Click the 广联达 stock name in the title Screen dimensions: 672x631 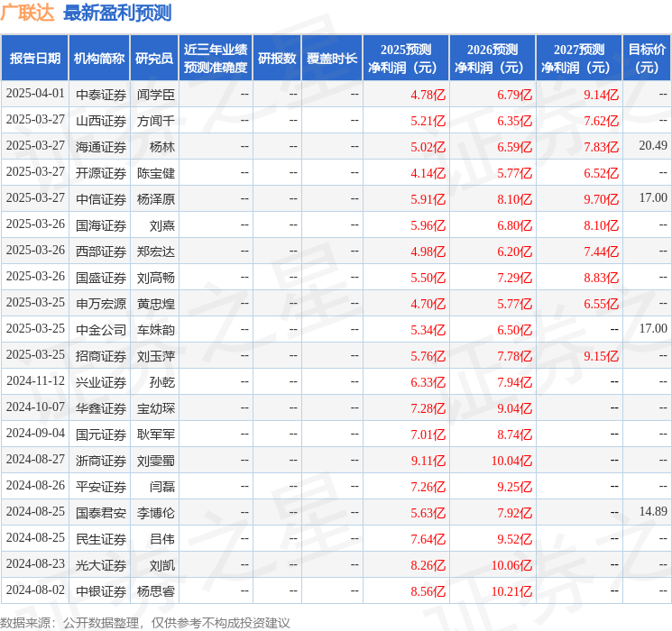tap(28, 14)
